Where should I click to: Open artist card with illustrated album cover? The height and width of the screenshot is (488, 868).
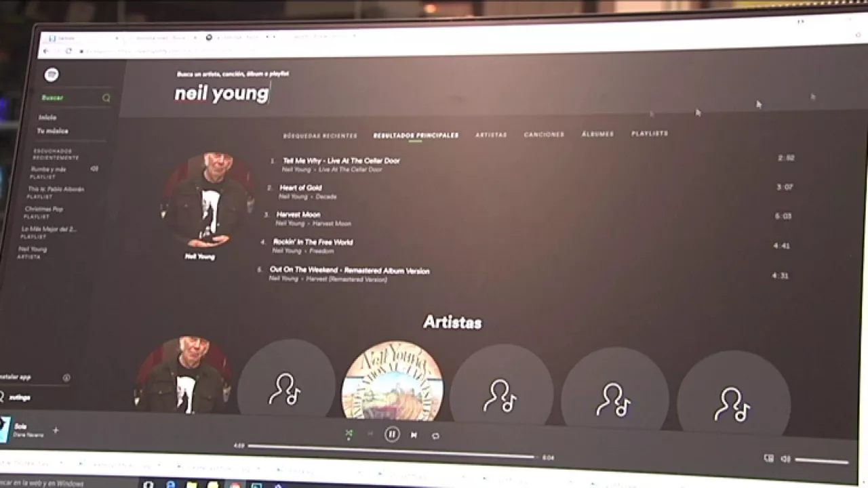click(392, 381)
